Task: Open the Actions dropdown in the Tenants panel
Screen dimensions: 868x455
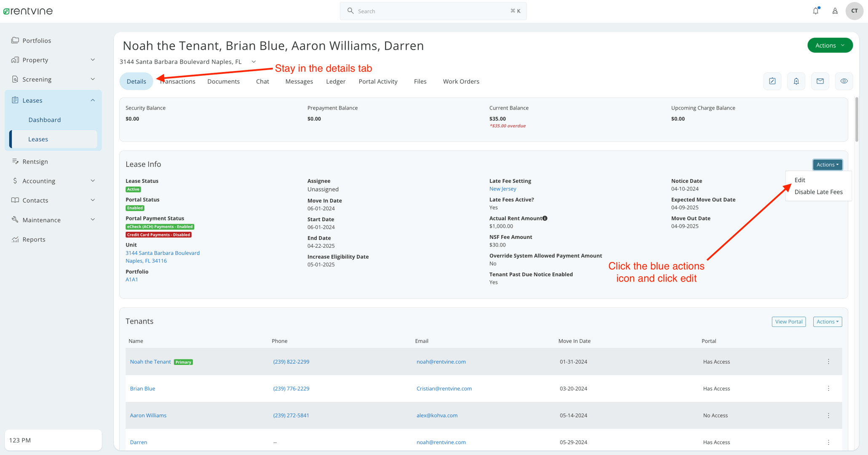Action: tap(827, 321)
